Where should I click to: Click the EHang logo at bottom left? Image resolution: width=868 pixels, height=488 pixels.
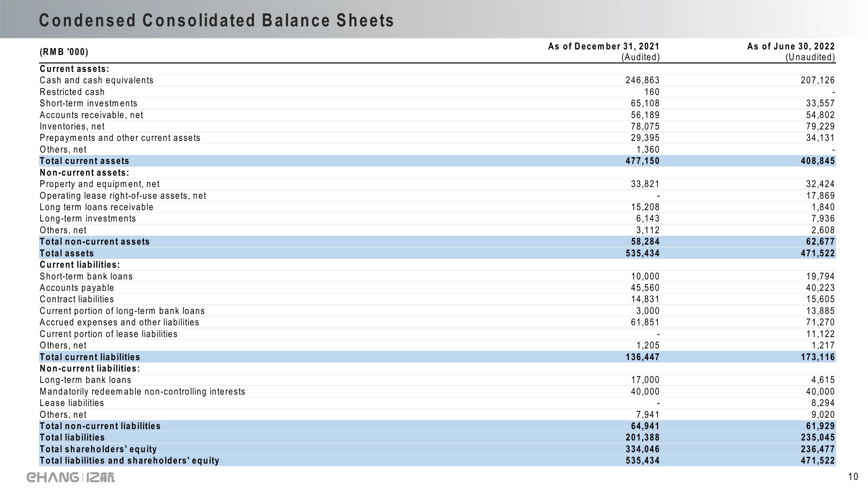pyautogui.click(x=71, y=477)
